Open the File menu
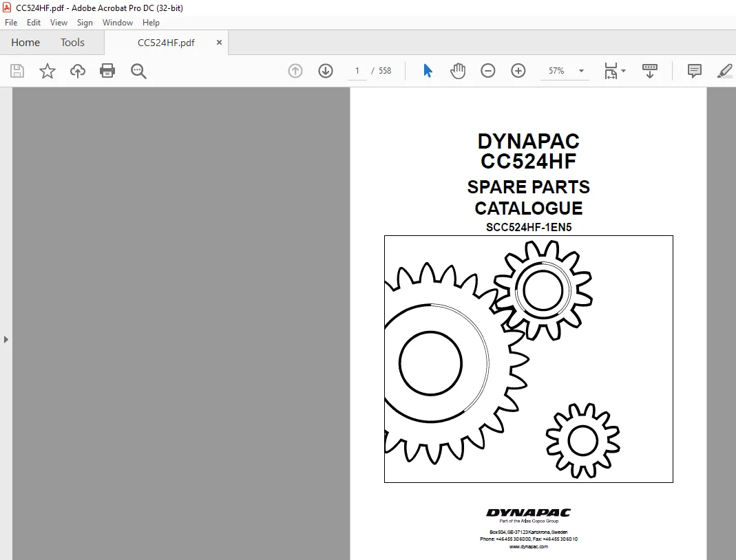Image resolution: width=736 pixels, height=560 pixels. point(11,23)
